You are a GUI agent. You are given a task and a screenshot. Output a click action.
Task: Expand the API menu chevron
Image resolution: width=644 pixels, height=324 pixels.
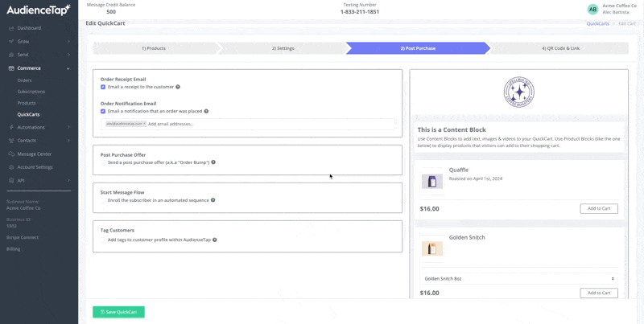coord(68,180)
